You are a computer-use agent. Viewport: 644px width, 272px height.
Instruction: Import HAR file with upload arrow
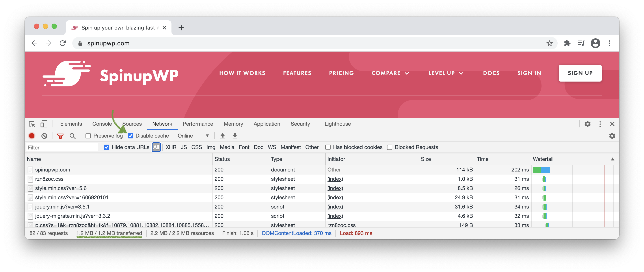coord(223,136)
